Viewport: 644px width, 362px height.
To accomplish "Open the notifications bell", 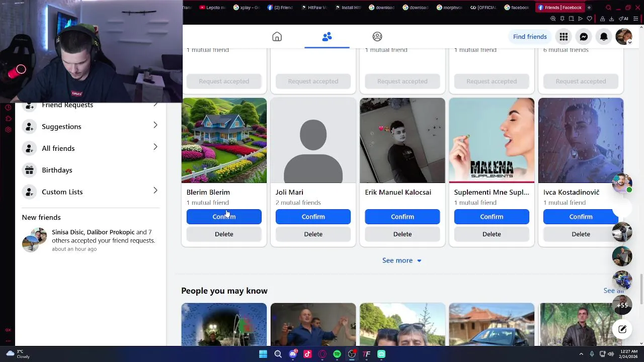I will (x=604, y=37).
